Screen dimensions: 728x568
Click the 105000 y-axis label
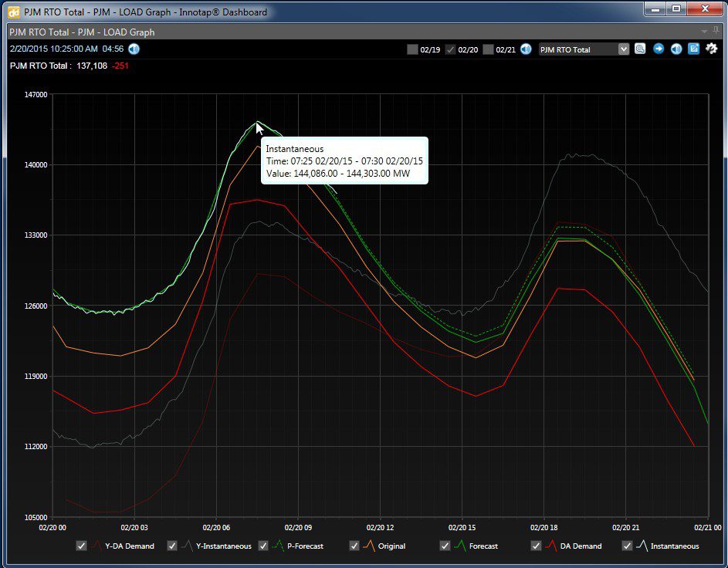pos(36,517)
